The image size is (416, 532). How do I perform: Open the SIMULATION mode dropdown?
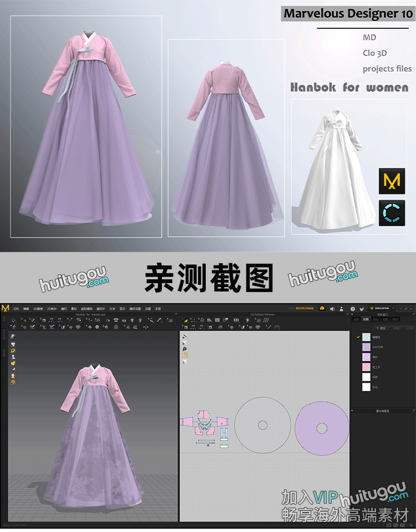point(381,308)
